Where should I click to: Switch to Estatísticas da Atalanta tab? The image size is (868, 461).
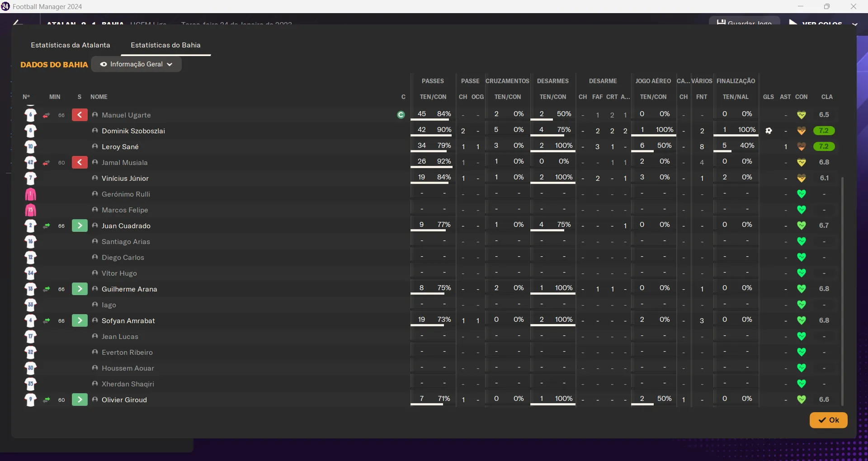point(71,45)
